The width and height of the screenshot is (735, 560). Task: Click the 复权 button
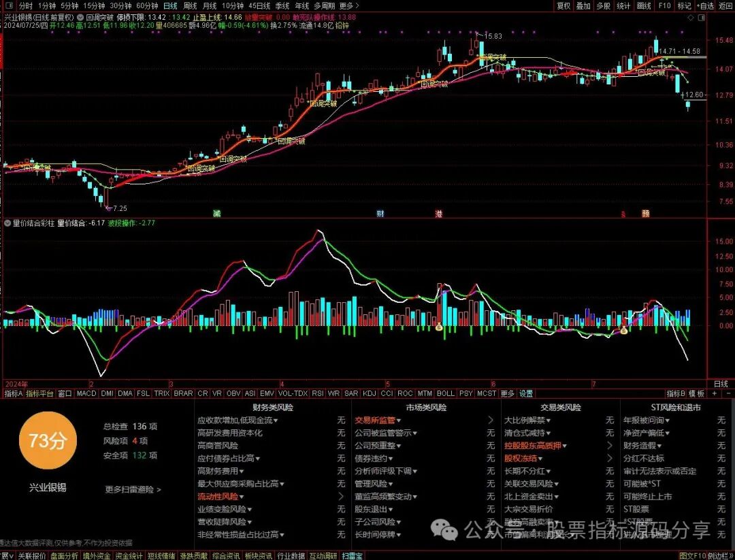(x=563, y=5)
